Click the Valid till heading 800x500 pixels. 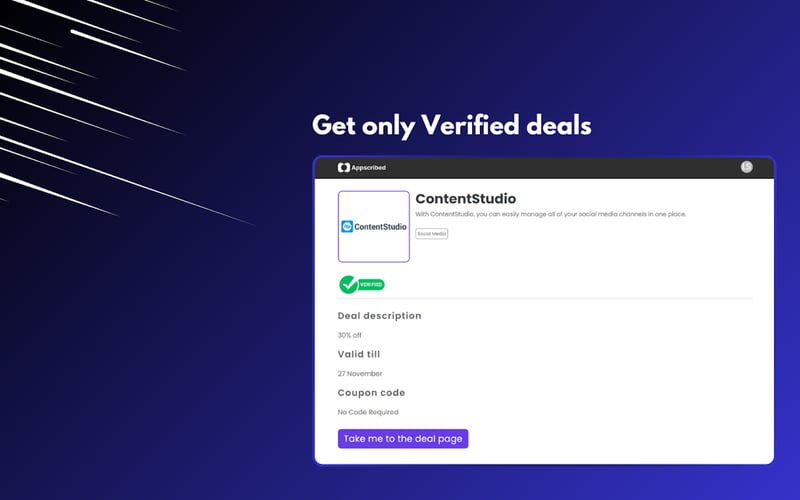(x=359, y=354)
